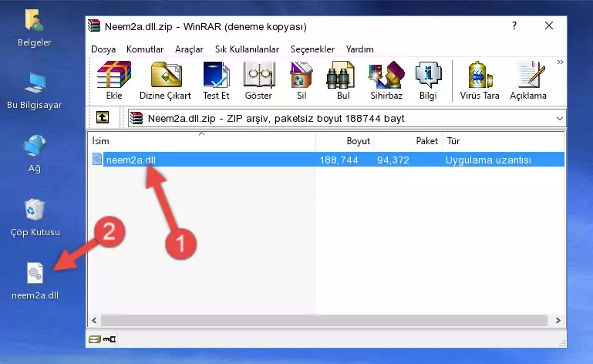Click the 188,744 size value
This screenshot has height=364, width=593.
[339, 160]
